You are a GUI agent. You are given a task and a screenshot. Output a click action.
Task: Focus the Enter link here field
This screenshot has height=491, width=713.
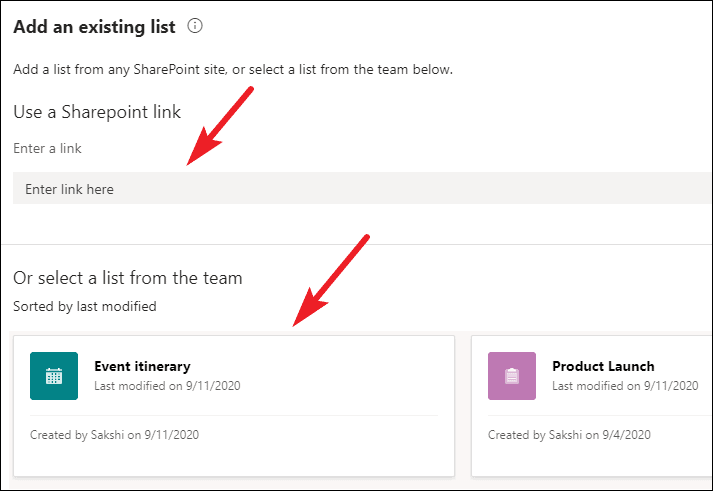360,189
